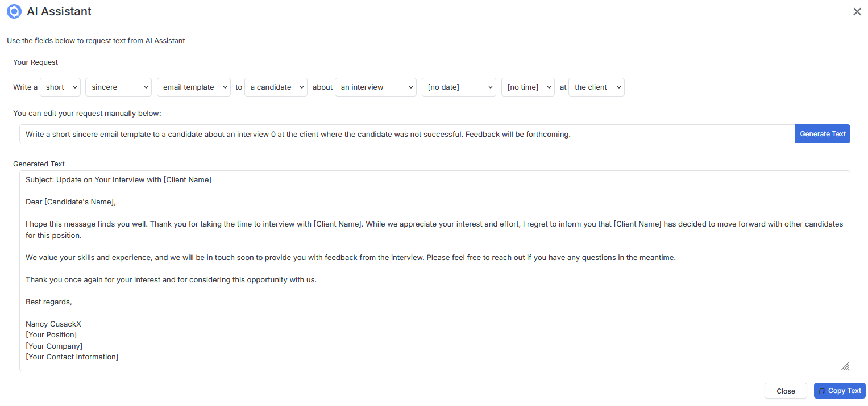Screen dimensions: 868x406
Task: Click inside the manual request input field
Action: 407,134
